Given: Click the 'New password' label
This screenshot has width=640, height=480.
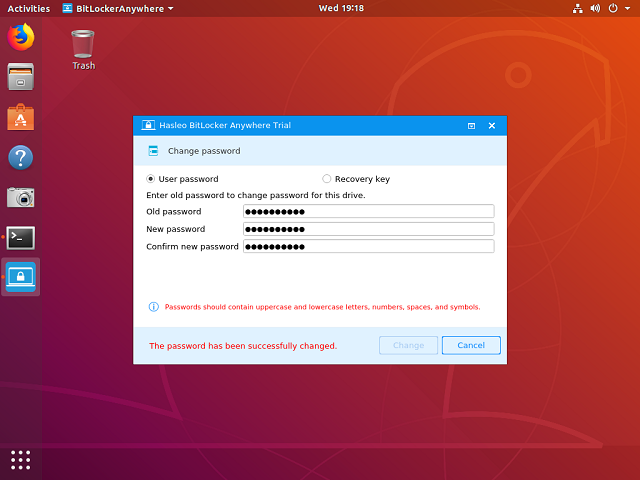Looking at the screenshot, I should click(176, 229).
